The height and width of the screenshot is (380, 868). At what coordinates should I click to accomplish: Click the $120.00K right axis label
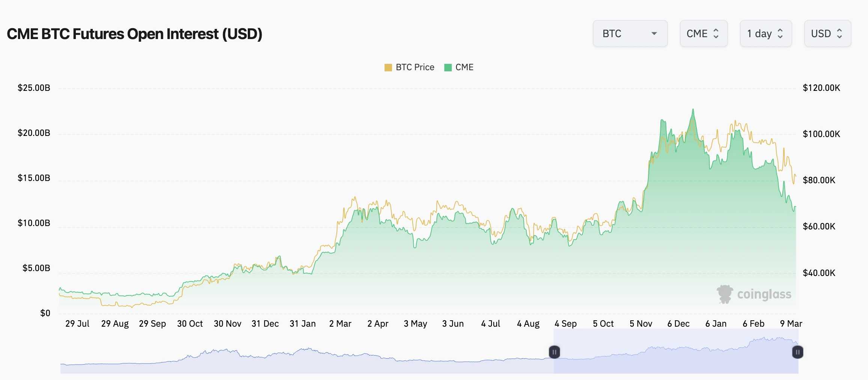click(821, 88)
